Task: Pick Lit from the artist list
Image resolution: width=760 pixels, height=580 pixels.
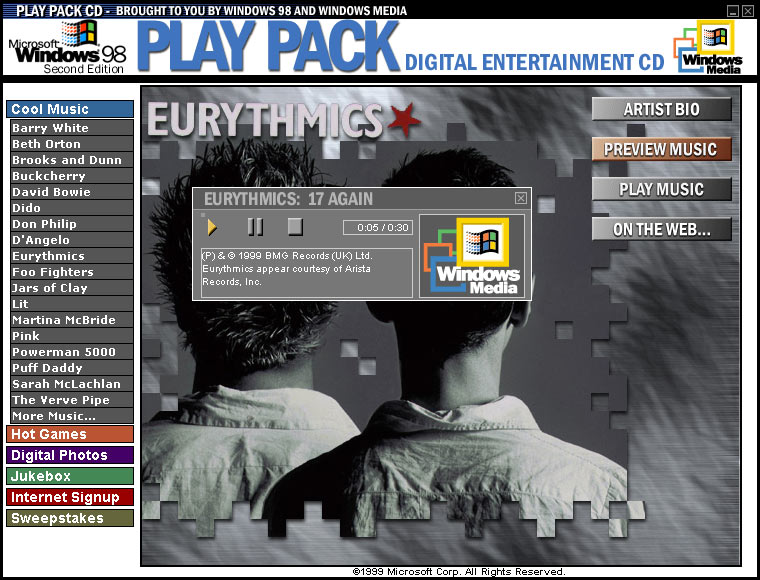Action: pos(72,304)
